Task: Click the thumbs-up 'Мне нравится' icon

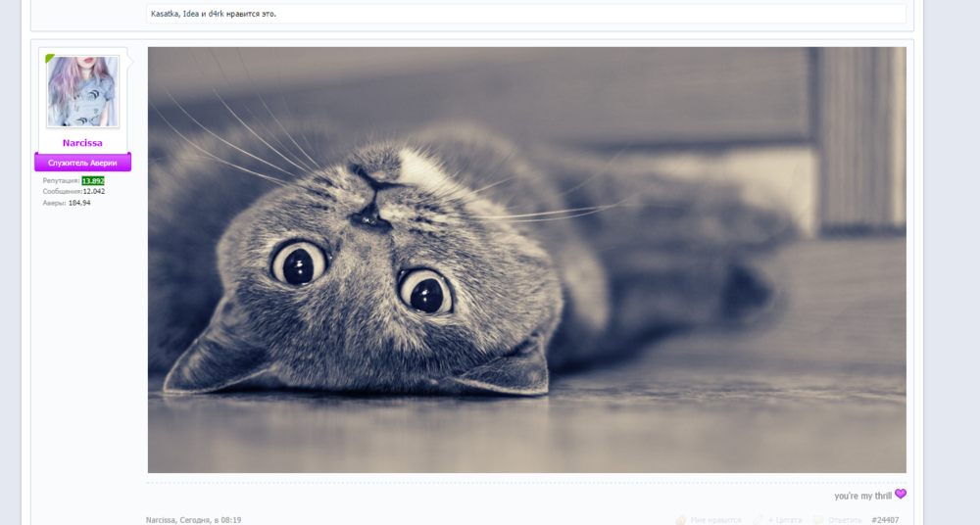Action: click(x=681, y=520)
